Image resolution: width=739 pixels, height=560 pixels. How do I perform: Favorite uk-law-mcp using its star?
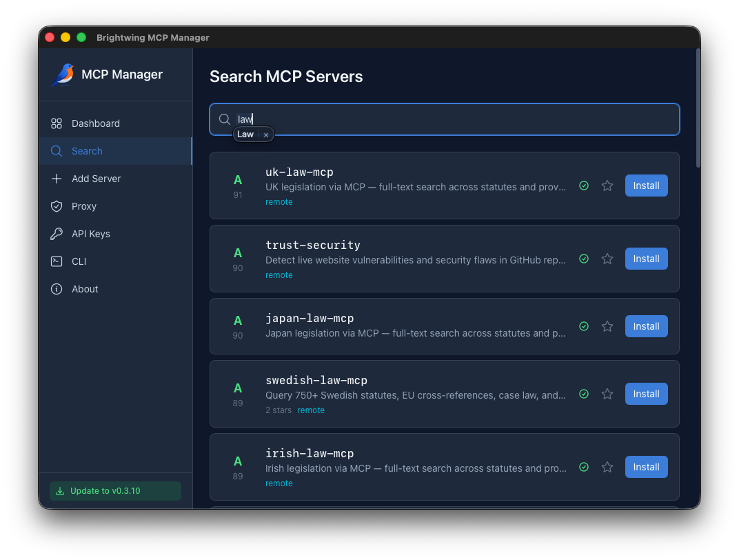coord(607,186)
